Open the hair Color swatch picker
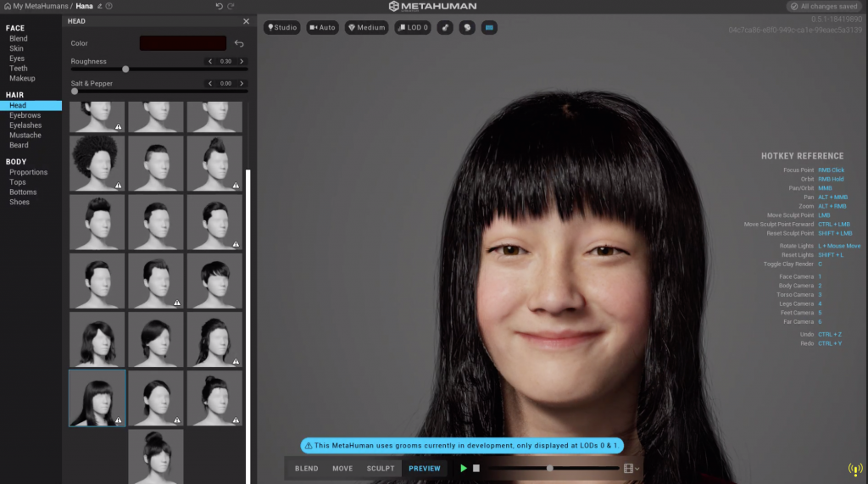 click(183, 43)
